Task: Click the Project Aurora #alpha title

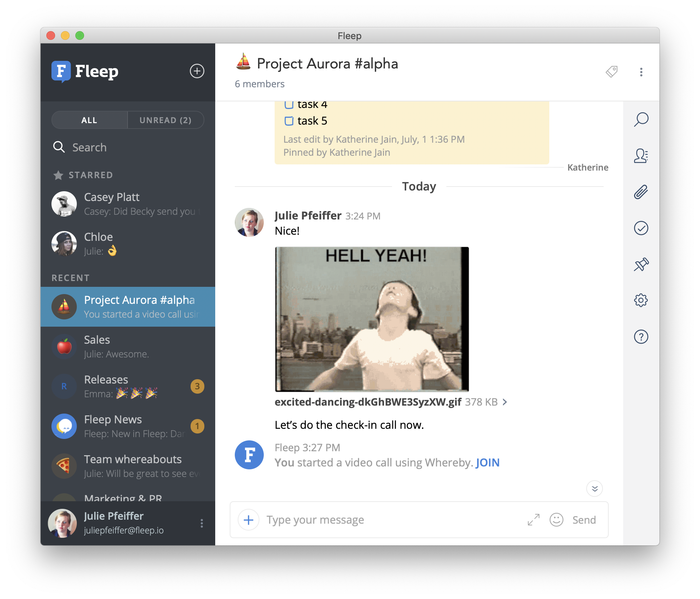Action: pyautogui.click(x=328, y=64)
